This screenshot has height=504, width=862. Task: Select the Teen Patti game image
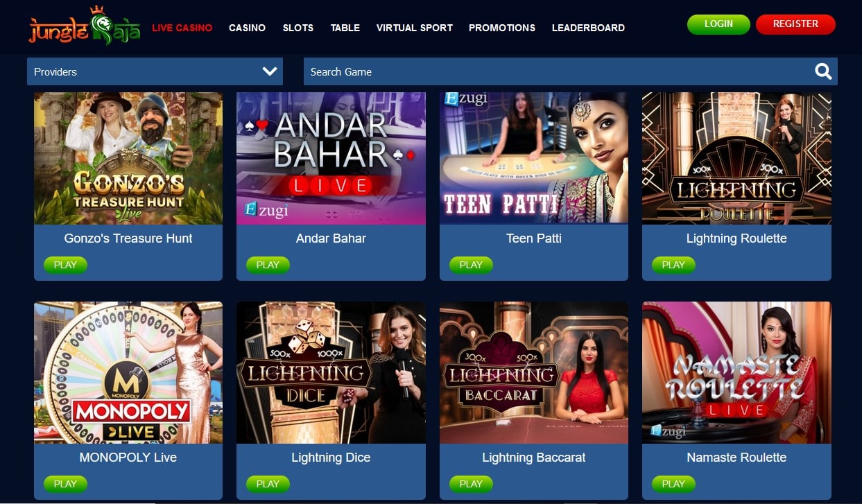534,158
